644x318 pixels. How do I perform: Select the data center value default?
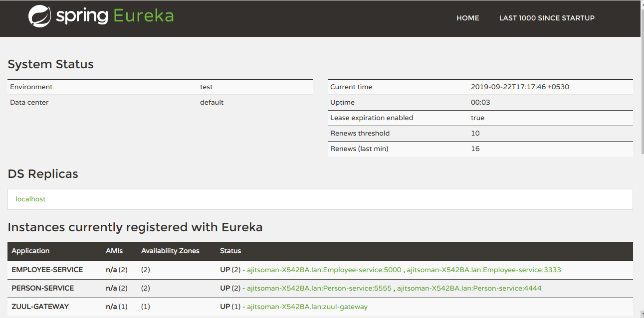point(212,102)
